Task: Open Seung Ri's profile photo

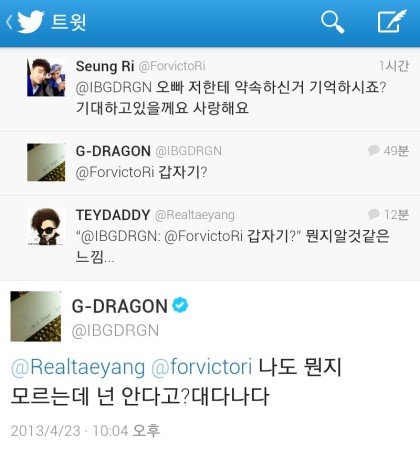Action: tap(46, 77)
